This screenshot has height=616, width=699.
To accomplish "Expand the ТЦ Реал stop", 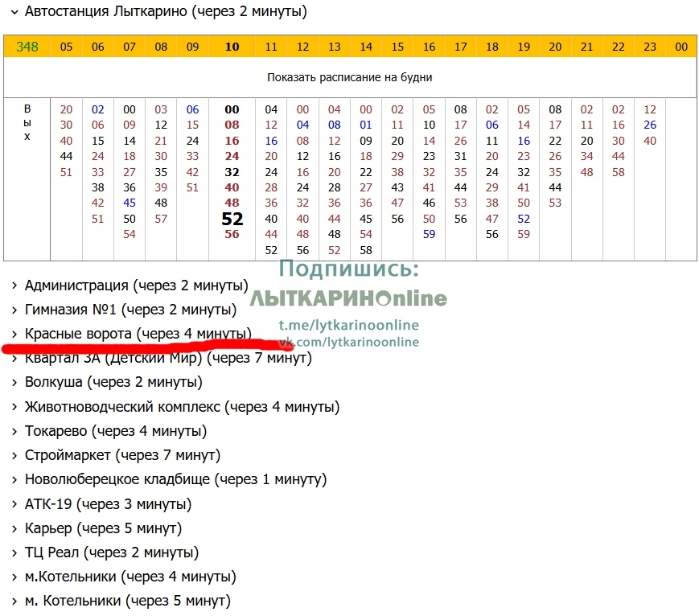I will 111,552.
